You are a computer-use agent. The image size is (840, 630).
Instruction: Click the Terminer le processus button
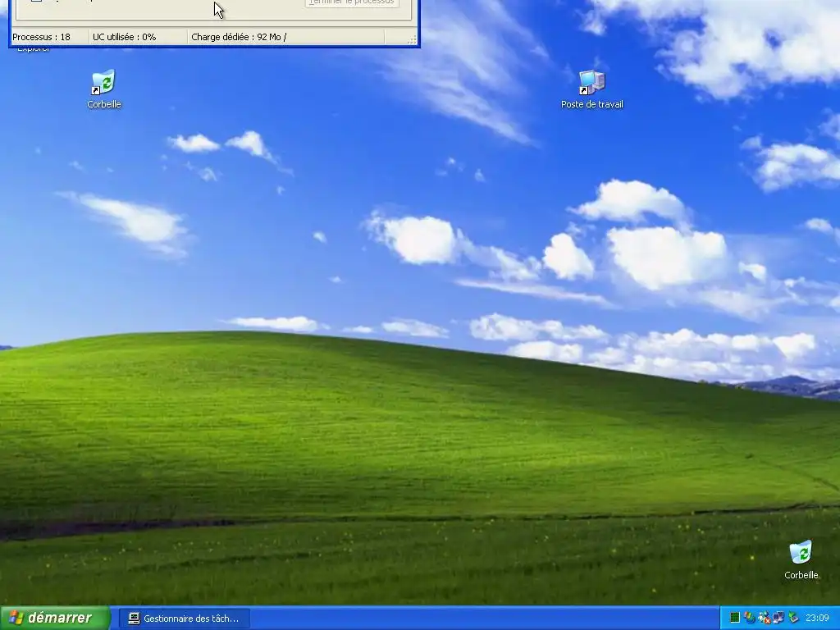(352, 2)
